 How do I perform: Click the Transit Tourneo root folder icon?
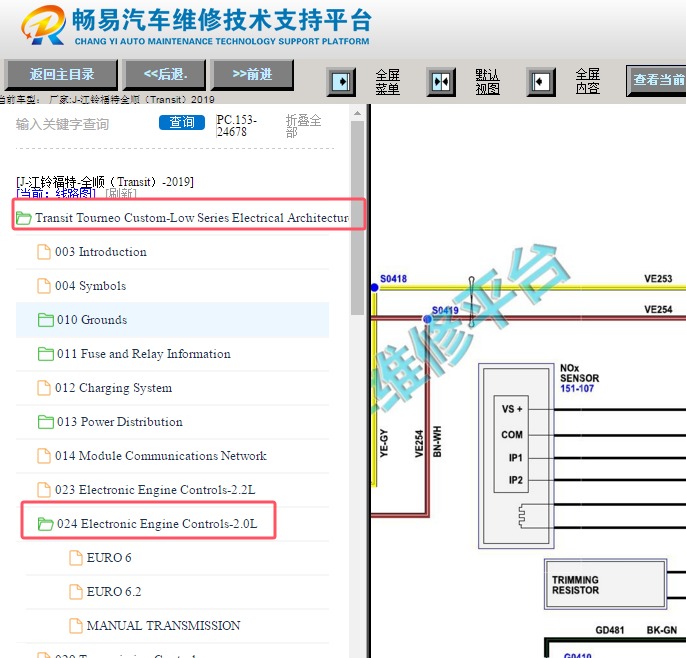(x=23, y=218)
